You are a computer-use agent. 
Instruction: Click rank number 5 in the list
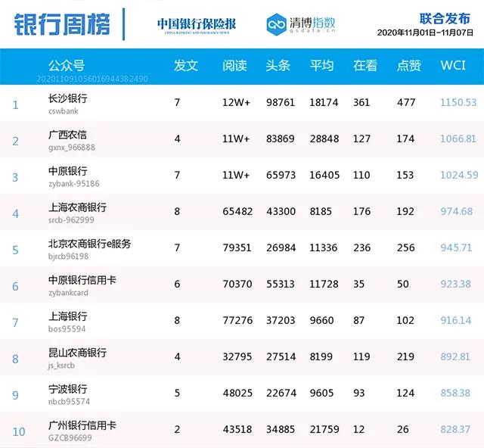tap(15, 249)
